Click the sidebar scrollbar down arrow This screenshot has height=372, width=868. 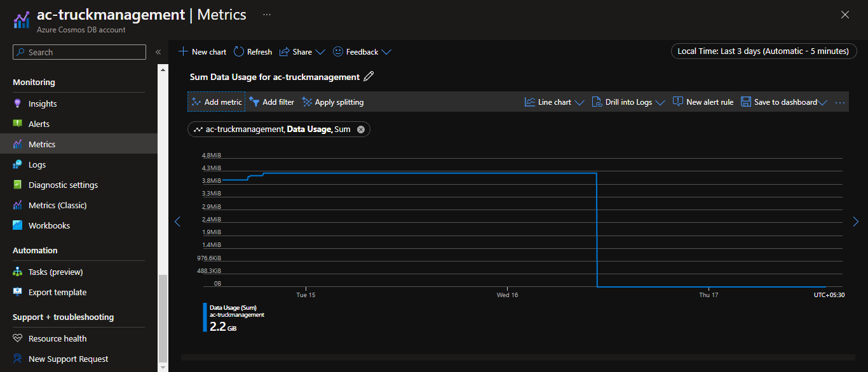(x=163, y=367)
